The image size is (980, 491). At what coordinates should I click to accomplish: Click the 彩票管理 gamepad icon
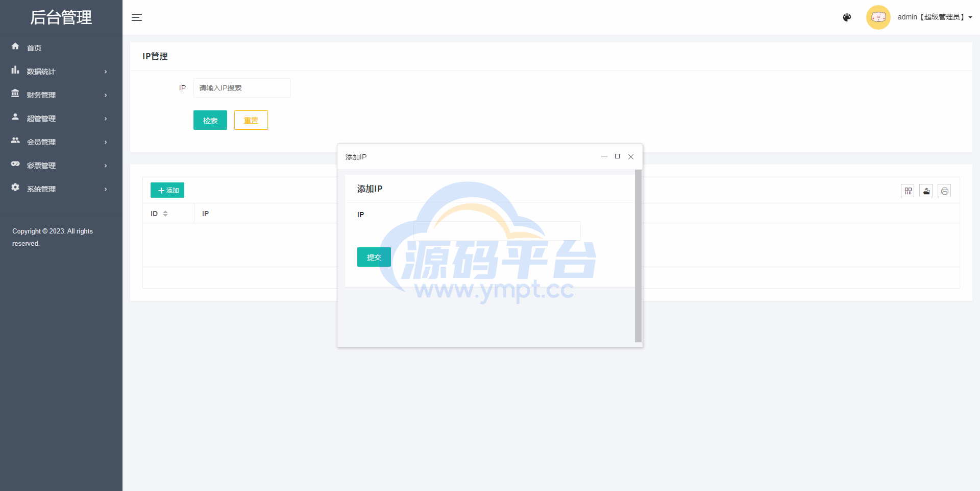tap(15, 164)
